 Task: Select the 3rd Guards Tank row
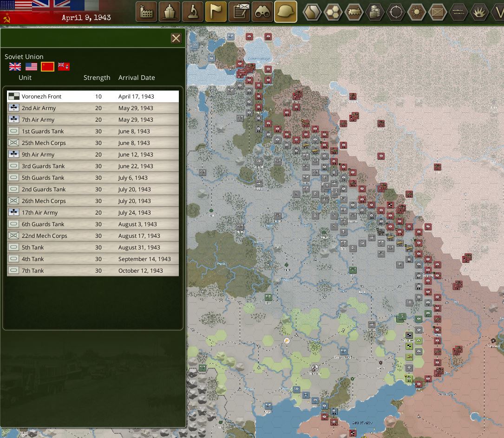click(93, 166)
